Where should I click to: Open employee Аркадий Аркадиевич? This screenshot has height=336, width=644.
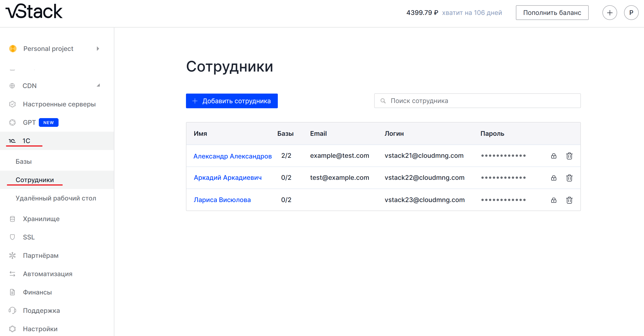pyautogui.click(x=228, y=178)
